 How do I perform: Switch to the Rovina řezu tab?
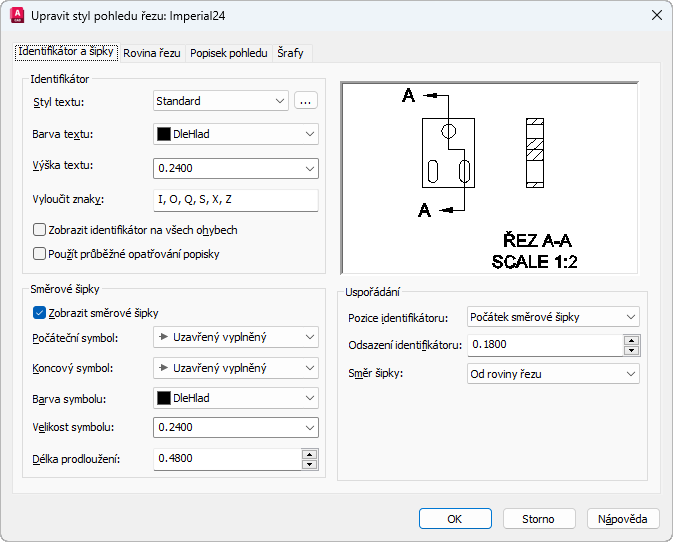(152, 53)
